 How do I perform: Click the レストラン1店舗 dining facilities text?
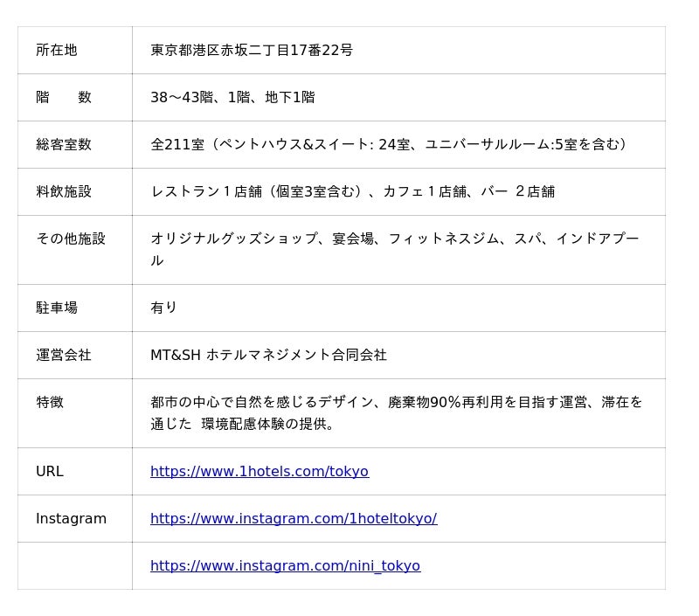(352, 192)
